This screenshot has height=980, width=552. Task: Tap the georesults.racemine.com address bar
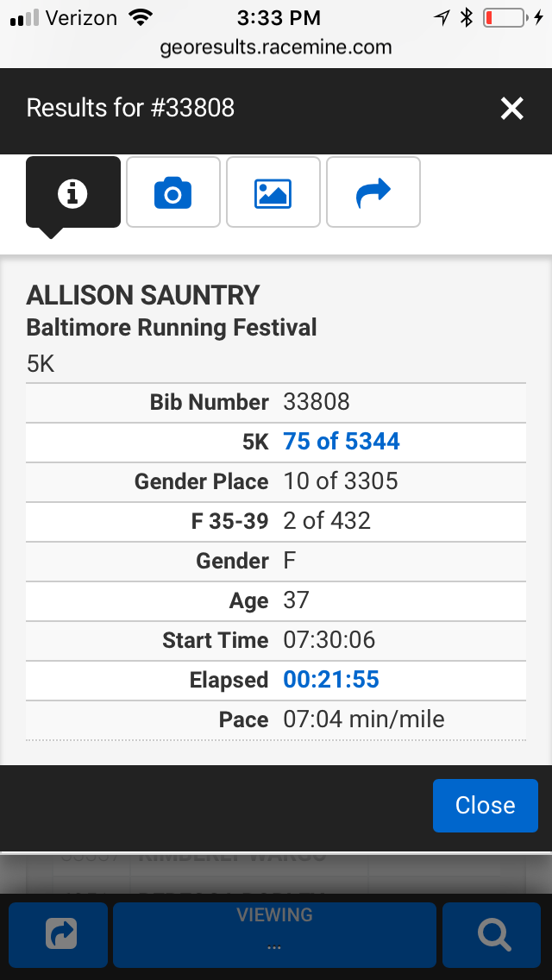tap(276, 48)
